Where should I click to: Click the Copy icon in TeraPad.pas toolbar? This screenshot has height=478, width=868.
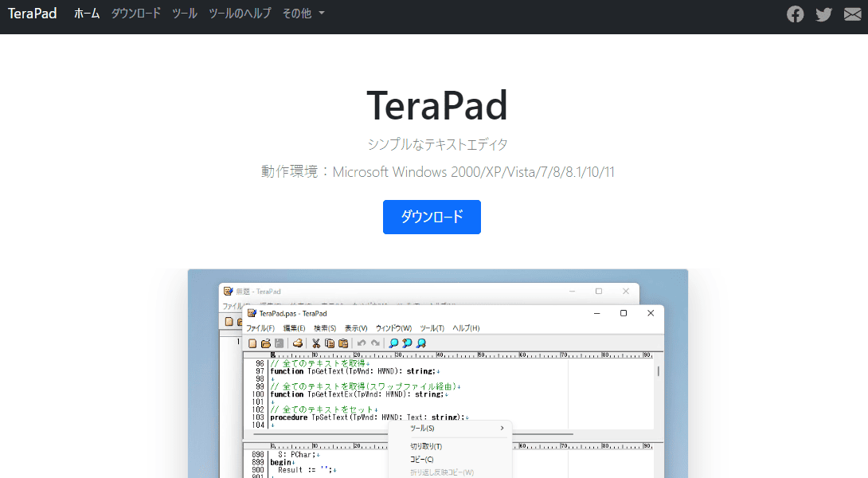[x=330, y=343]
